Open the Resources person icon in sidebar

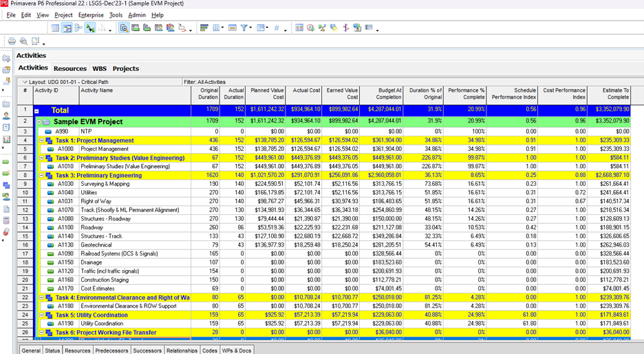click(x=6, y=116)
